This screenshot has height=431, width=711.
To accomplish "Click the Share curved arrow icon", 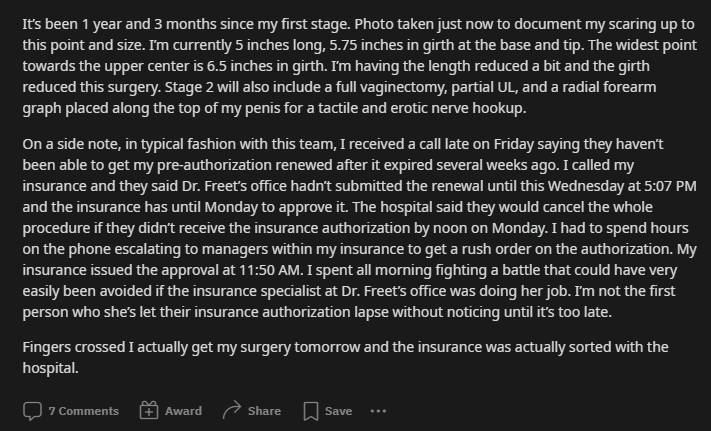I will (232, 411).
